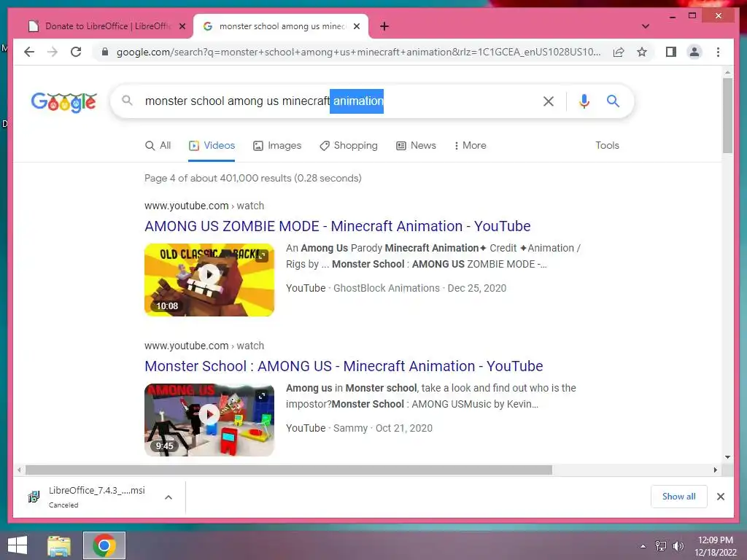View site information lock icon
The height and width of the screenshot is (560, 747).
105,52
